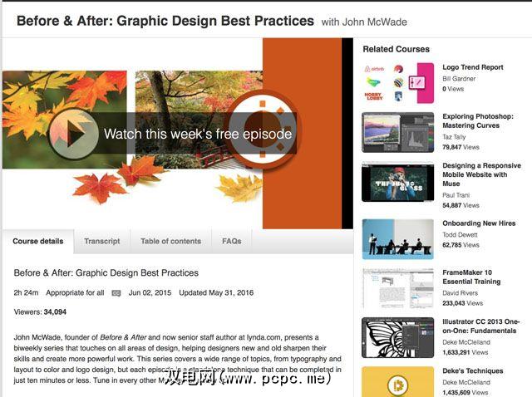The image size is (532, 397).
Task: Click the Onboarding New Hires thumbnail
Action: pos(398,239)
